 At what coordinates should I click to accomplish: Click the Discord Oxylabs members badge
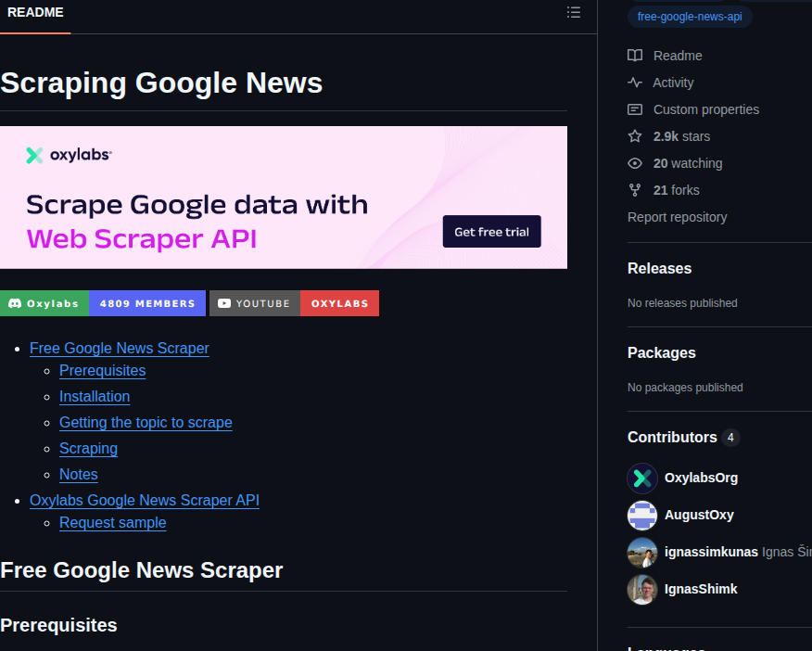coord(103,303)
